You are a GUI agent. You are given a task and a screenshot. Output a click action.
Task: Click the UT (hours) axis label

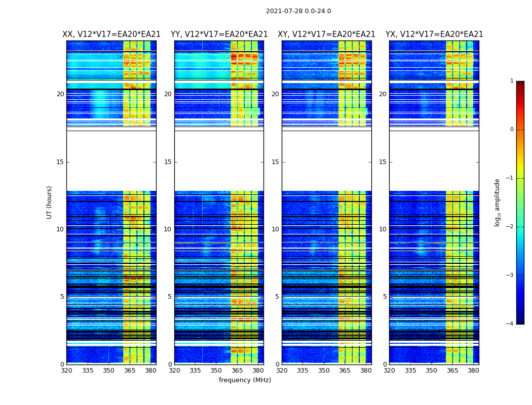click(x=49, y=202)
